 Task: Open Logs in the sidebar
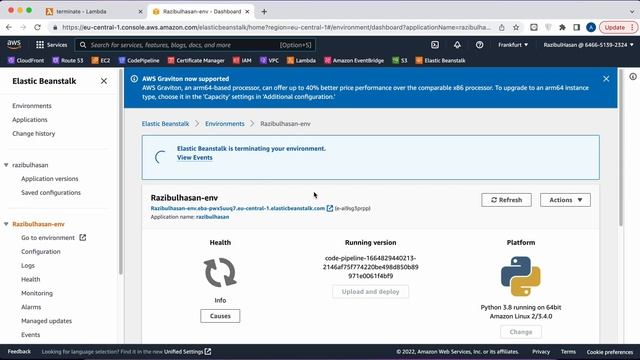pyautogui.click(x=28, y=265)
